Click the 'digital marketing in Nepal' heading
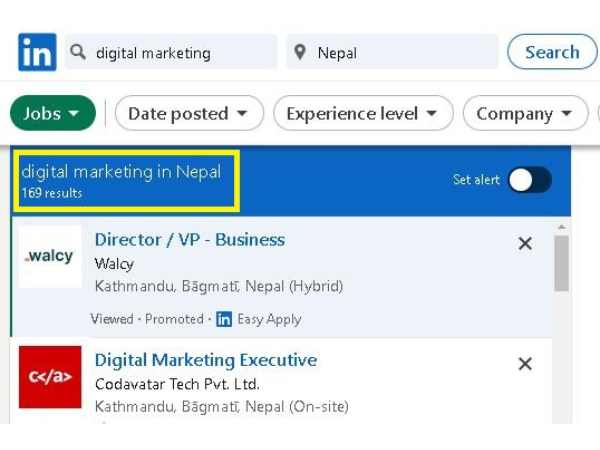This screenshot has width=600, height=450. (x=121, y=172)
